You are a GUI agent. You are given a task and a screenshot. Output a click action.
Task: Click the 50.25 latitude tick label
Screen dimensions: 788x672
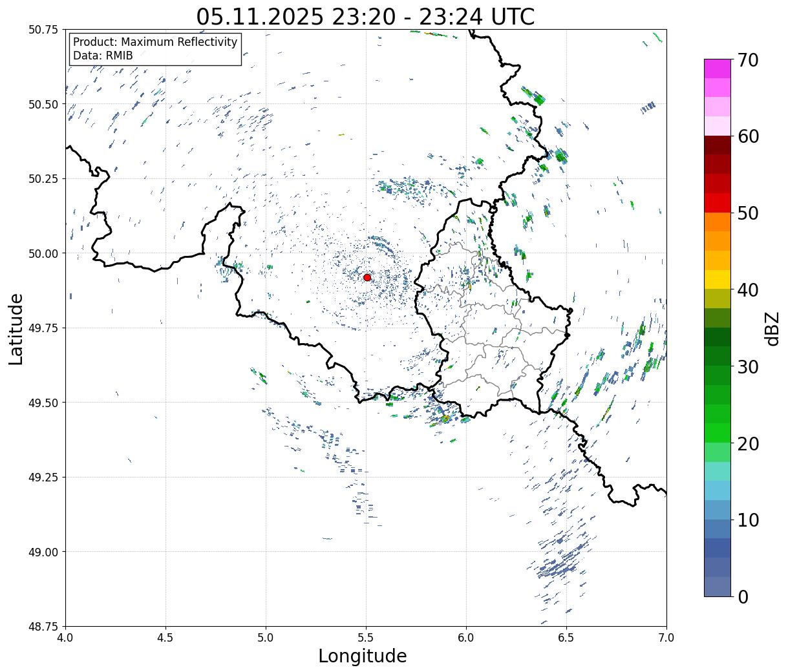[43, 179]
